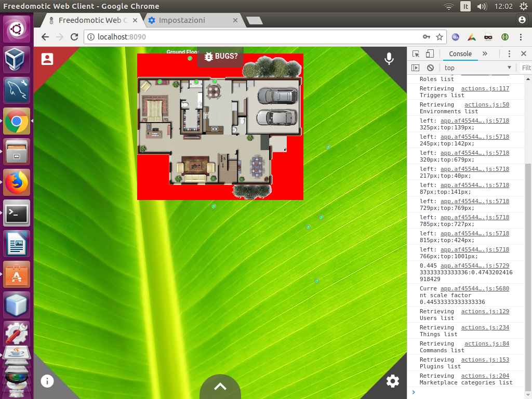Image resolution: width=532 pixels, height=399 pixels.
Task: Open the actions.js:117 console link
Action: (485, 88)
